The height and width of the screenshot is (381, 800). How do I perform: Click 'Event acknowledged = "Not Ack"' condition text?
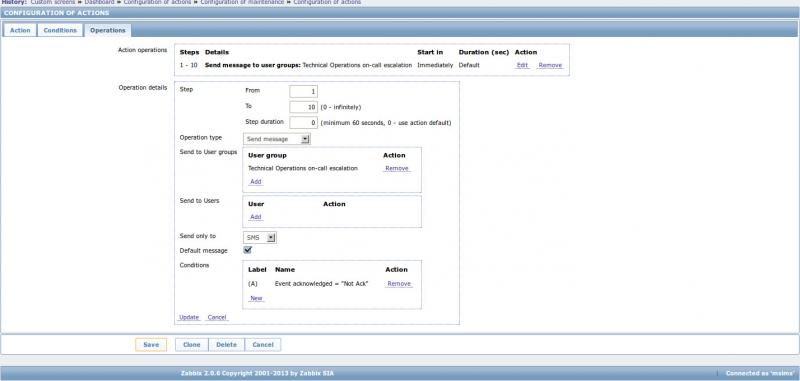tap(321, 284)
